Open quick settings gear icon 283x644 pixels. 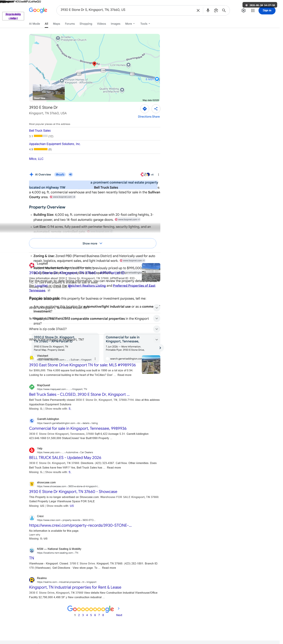243,11
